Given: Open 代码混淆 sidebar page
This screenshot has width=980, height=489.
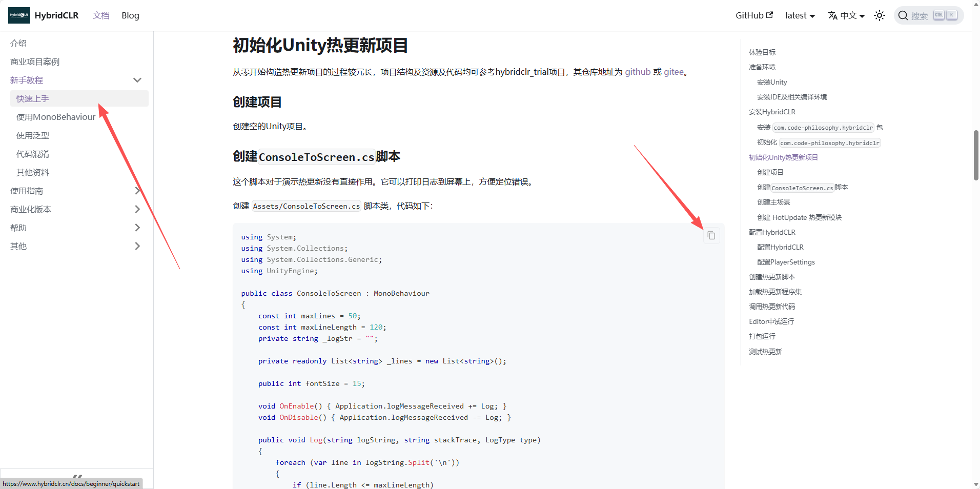Looking at the screenshot, I should 33,154.
